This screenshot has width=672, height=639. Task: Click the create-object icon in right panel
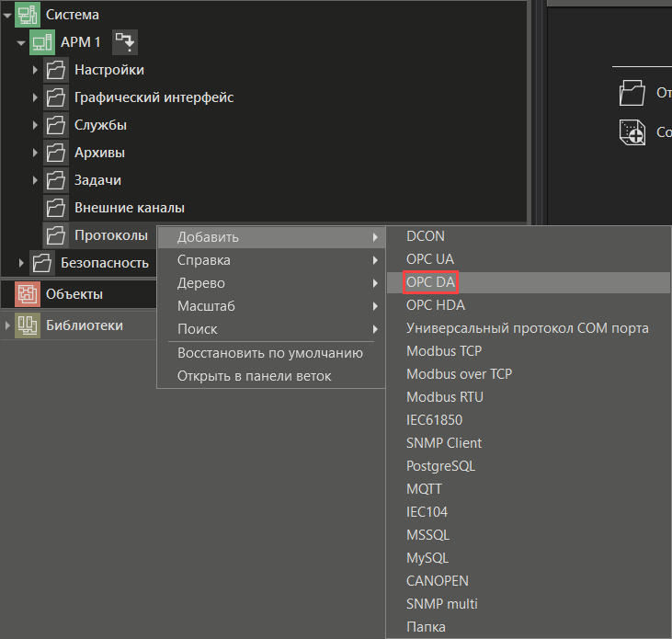click(x=632, y=132)
